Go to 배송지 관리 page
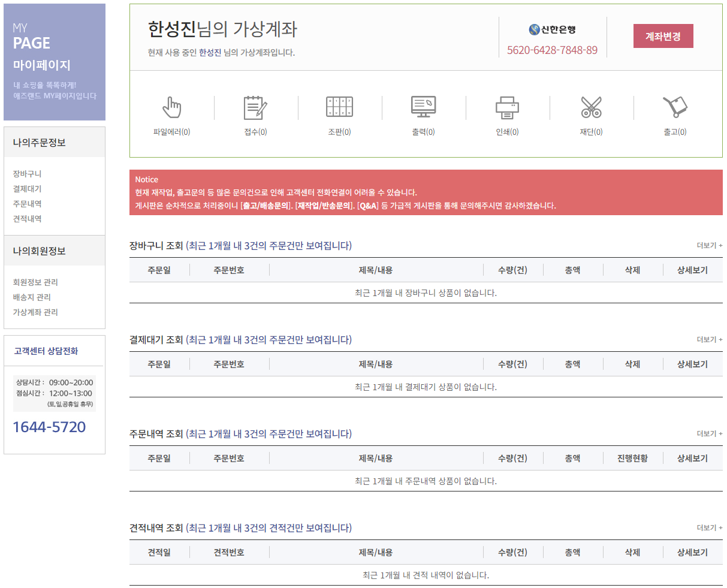Image resolution: width=727 pixels, height=588 pixels. pyautogui.click(x=32, y=297)
